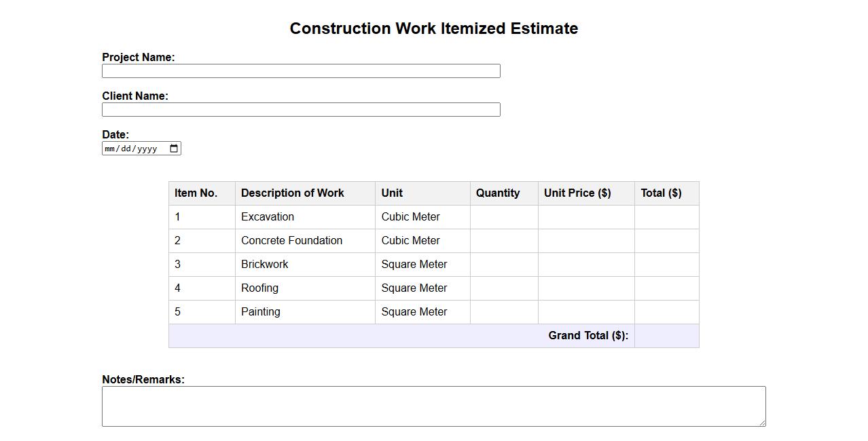The image size is (868, 441).
Task: Click the Grand Total value cell
Action: [666, 336]
